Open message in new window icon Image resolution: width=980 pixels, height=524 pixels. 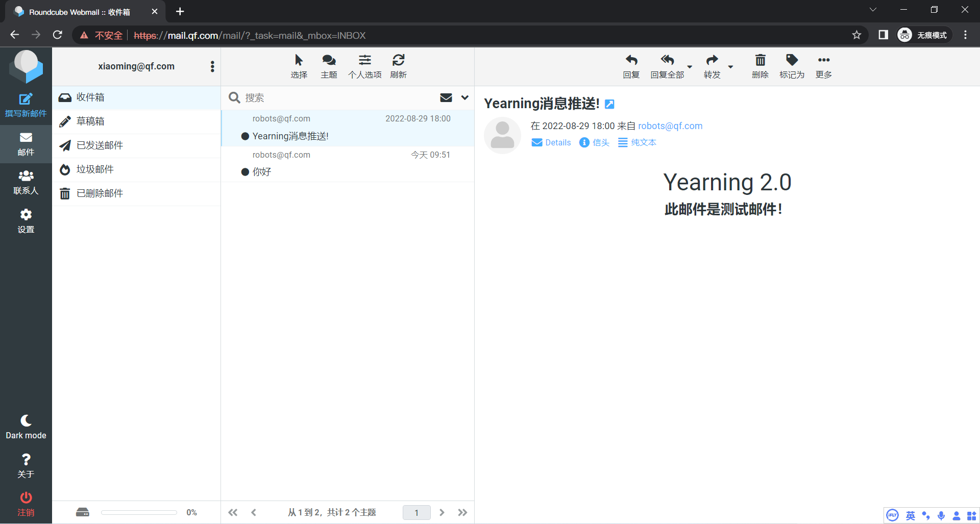pyautogui.click(x=609, y=104)
